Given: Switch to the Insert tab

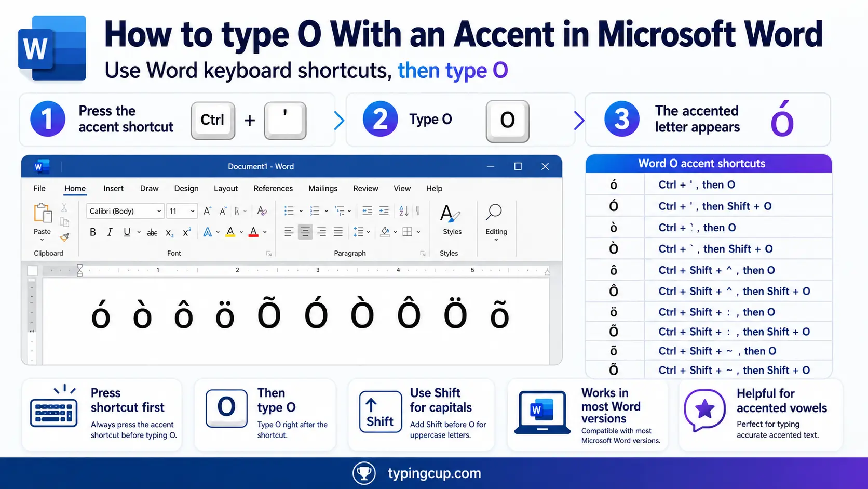Looking at the screenshot, I should (x=113, y=188).
